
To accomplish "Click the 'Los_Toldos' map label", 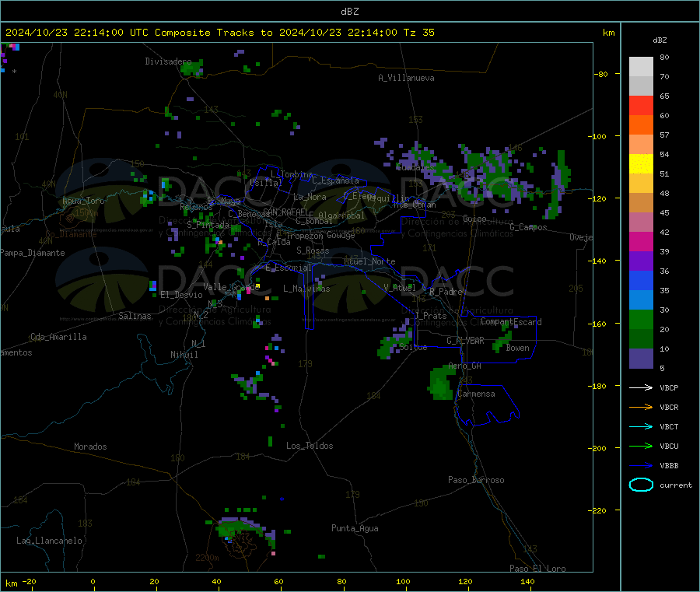I will point(310,446).
